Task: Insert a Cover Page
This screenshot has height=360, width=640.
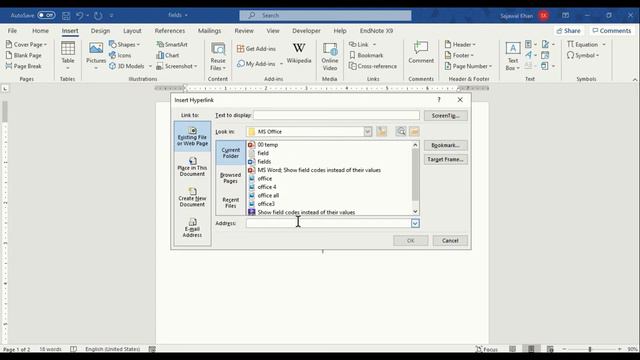Action: click(27, 44)
